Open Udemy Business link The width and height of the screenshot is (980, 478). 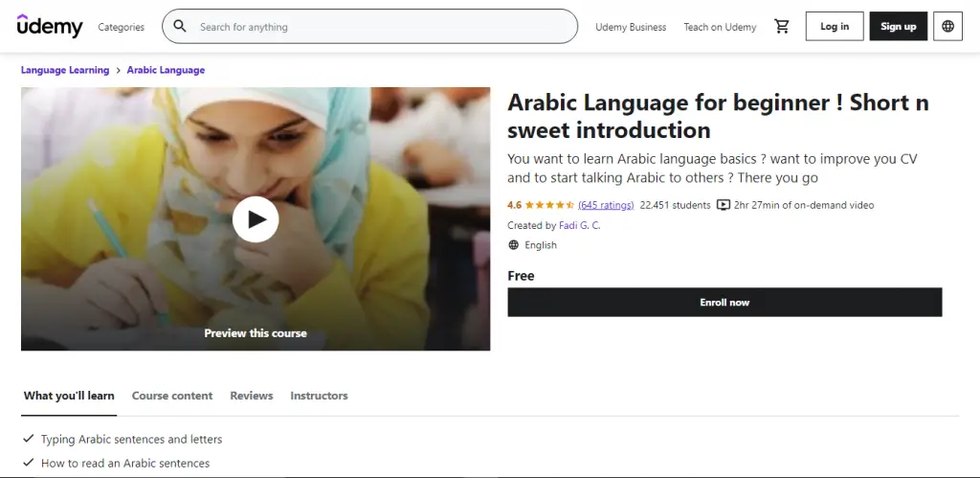coord(631,27)
